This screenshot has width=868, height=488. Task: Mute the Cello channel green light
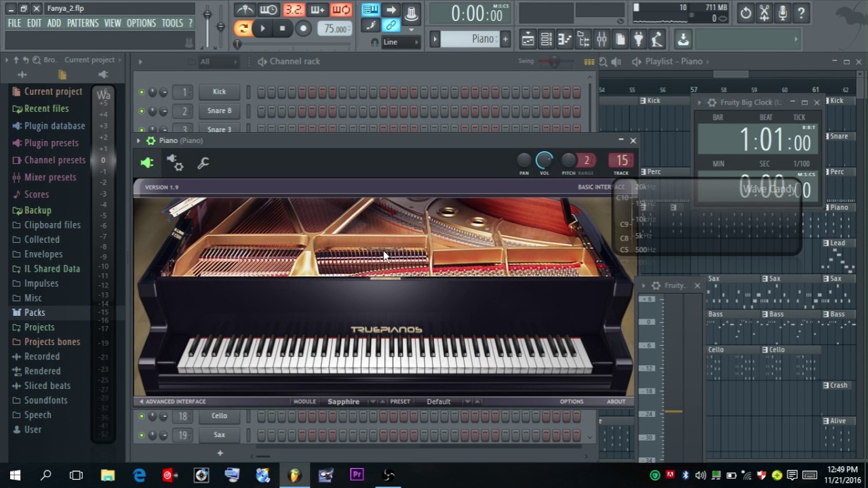point(142,416)
